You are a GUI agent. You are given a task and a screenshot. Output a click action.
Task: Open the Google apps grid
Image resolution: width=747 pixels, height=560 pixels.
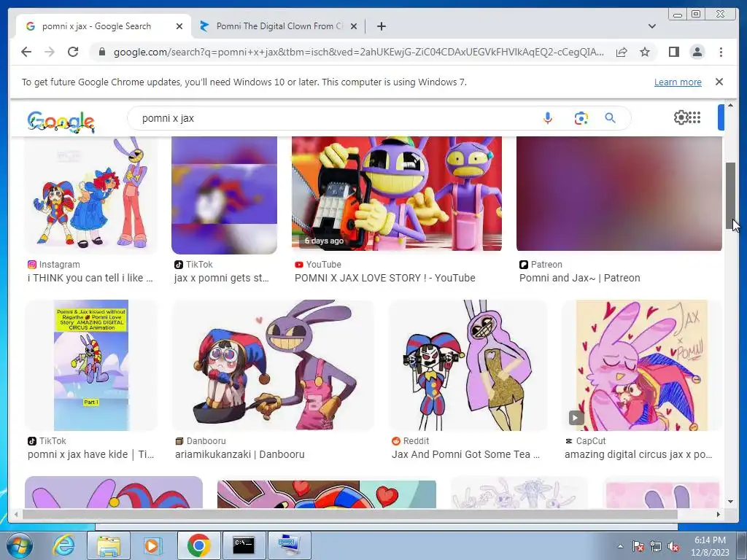694,117
